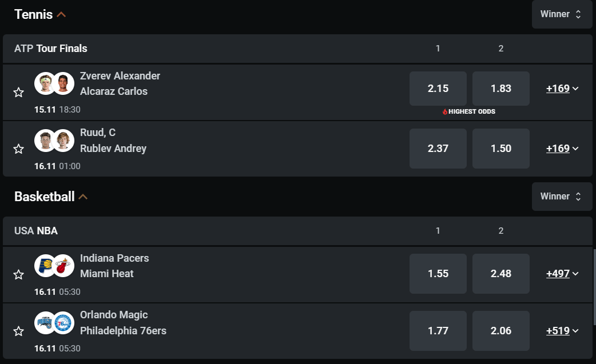
Task: Expand +169 more markets for Zverev match
Action: pos(562,89)
